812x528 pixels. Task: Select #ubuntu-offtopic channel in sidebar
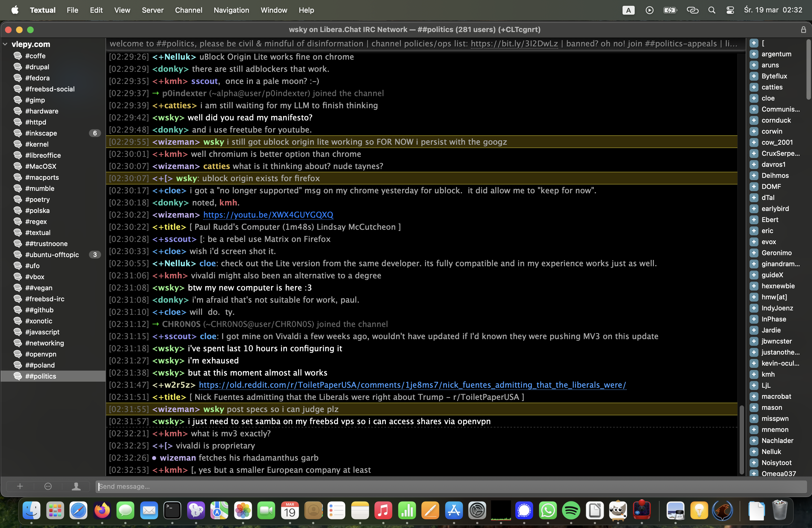pos(52,254)
